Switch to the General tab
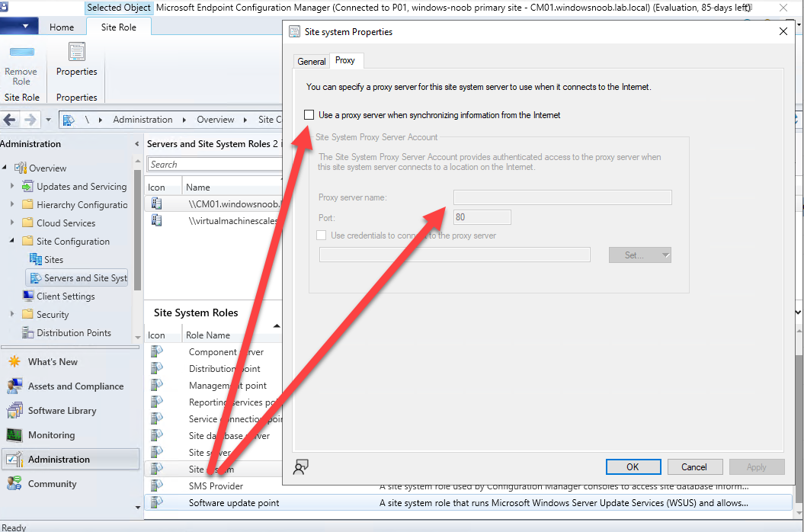This screenshot has height=532, width=804. [x=312, y=61]
